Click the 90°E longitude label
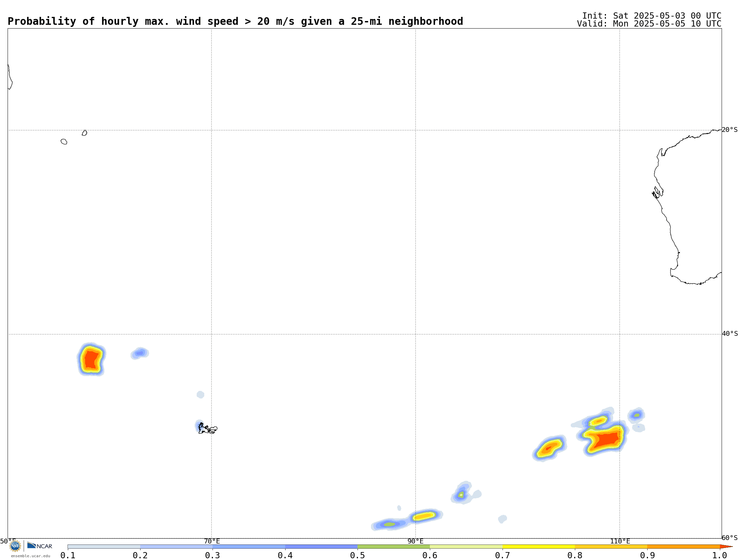Image resolution: width=744 pixels, height=560 pixels. [415, 541]
